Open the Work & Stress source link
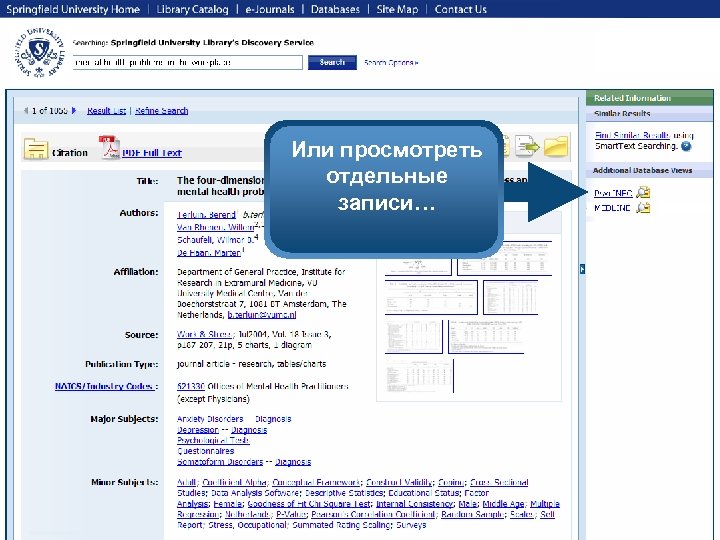 click(205, 334)
